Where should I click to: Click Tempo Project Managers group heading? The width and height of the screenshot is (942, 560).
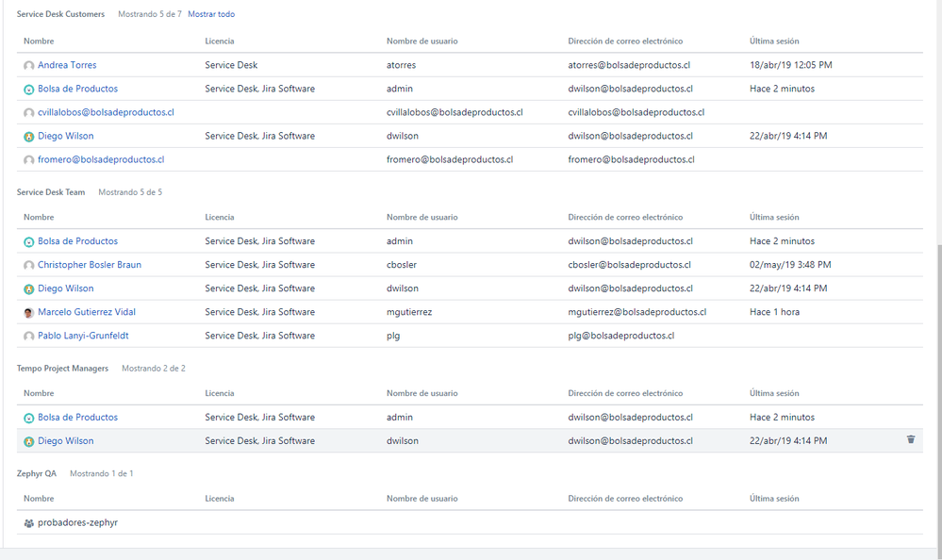(x=62, y=369)
